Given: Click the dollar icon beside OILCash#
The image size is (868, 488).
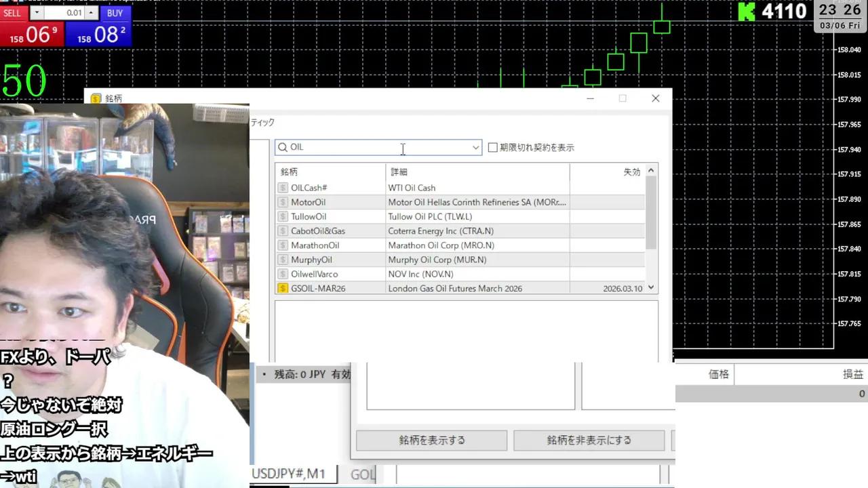Looking at the screenshot, I should [283, 188].
